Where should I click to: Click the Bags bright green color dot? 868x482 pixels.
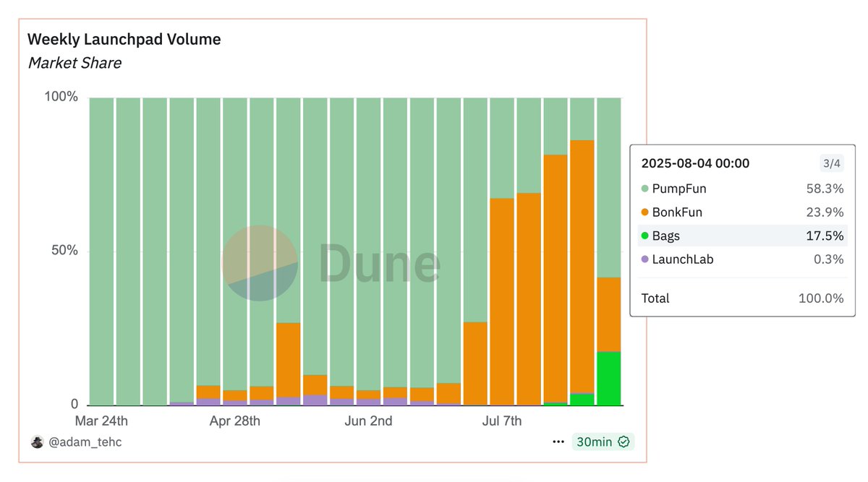644,236
